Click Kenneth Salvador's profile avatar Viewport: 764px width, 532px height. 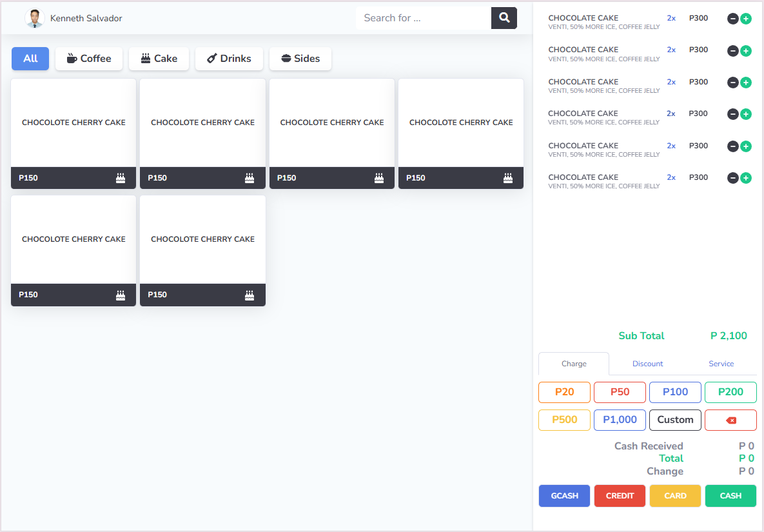pos(34,18)
